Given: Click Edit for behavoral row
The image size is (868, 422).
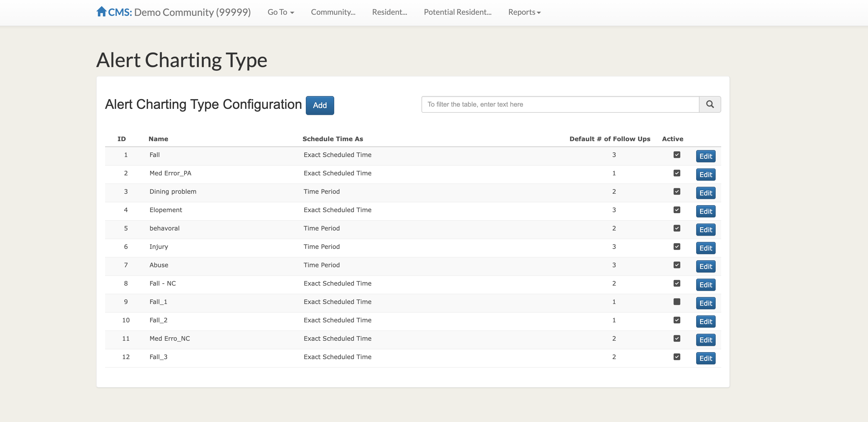Looking at the screenshot, I should (x=705, y=230).
